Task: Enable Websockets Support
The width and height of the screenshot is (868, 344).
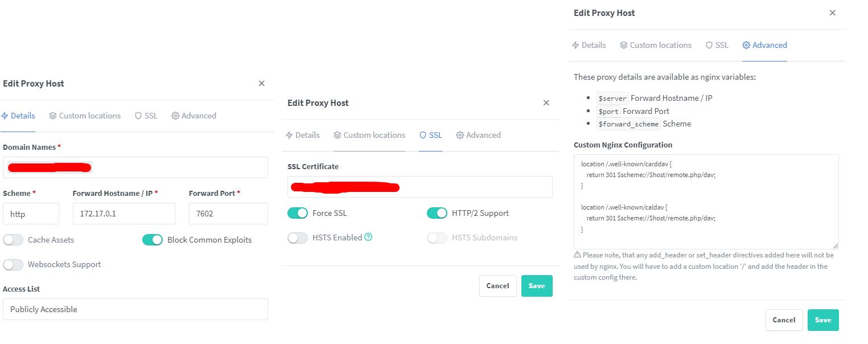Action: point(13,264)
